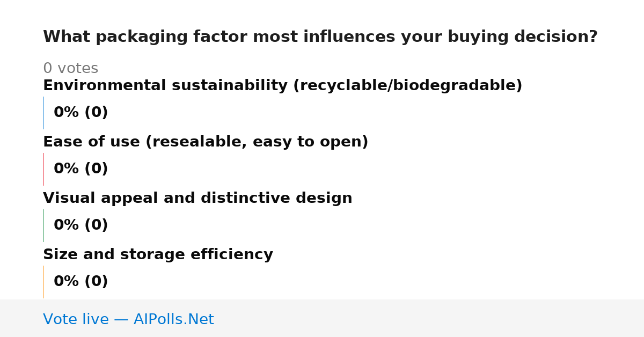This screenshot has height=337, width=644.
Task: Choose the Ease of use option
Action: (206, 142)
